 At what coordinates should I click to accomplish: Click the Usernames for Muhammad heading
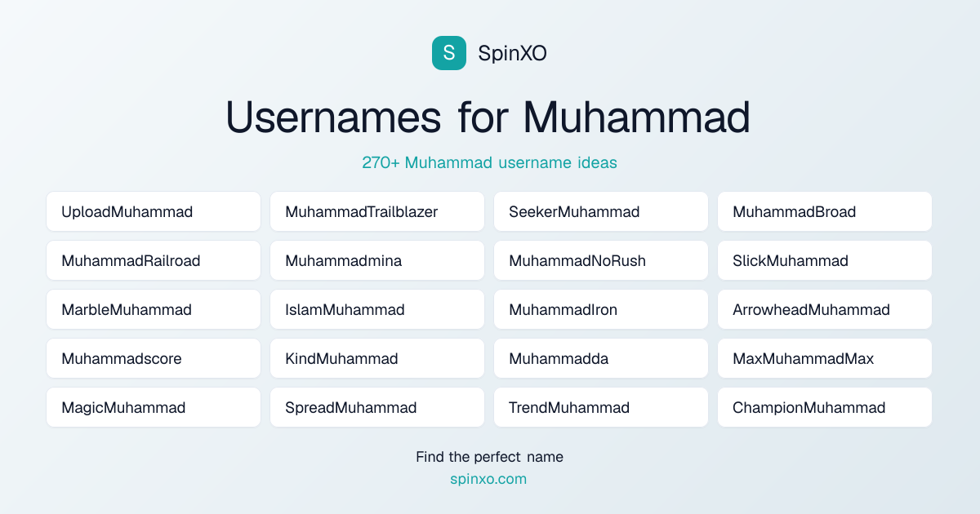[x=488, y=117]
